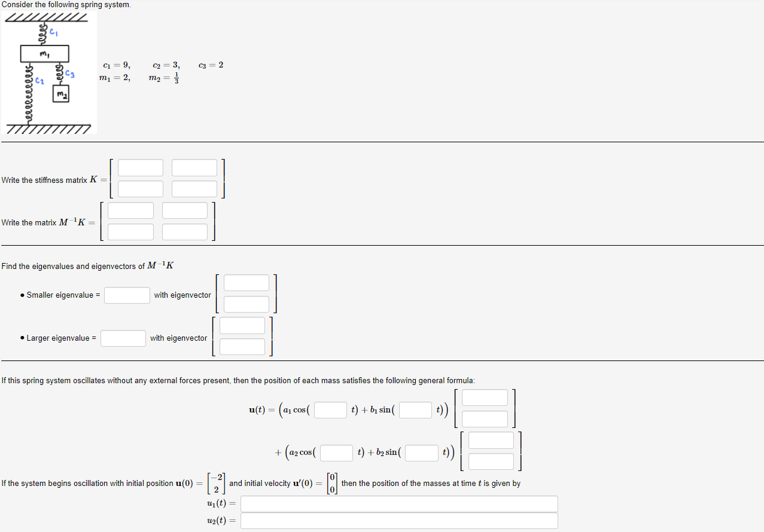
Task: Click the frequency field inside a1 cos term
Action: tap(330, 409)
